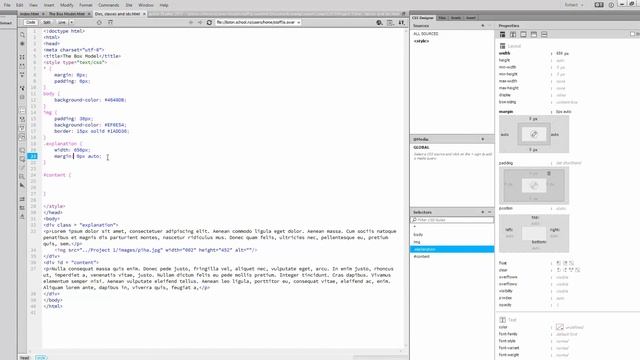The image size is (640, 360).
Task: Open the Help menu
Action: (164, 5)
